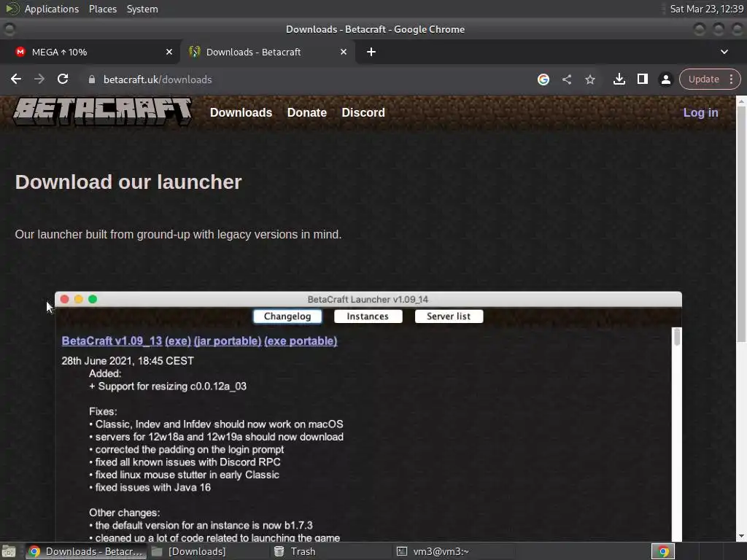
Task: Click the Betacraft logo
Action: pos(102,112)
